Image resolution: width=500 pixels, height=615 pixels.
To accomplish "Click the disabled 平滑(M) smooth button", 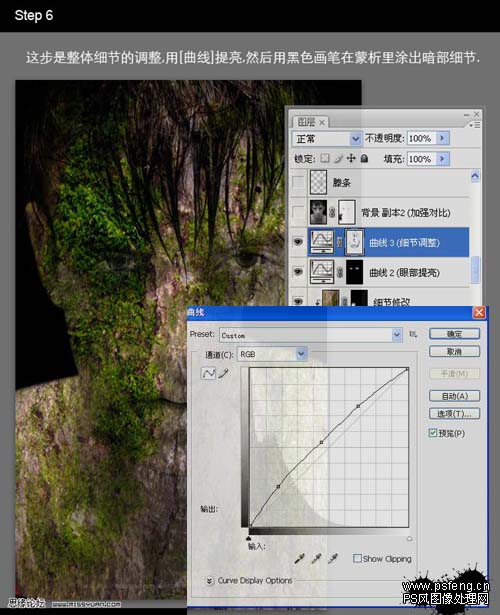I will tap(455, 373).
